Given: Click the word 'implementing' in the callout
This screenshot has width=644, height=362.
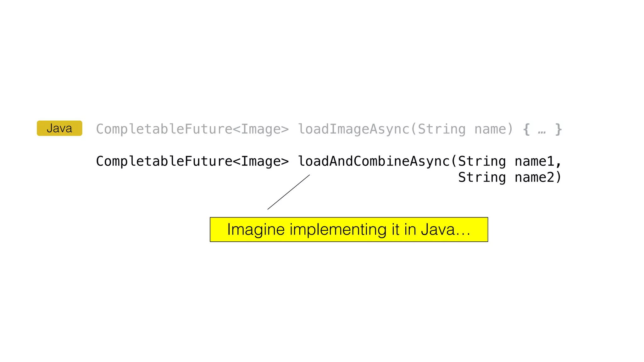Looking at the screenshot, I should pyautogui.click(x=338, y=229).
